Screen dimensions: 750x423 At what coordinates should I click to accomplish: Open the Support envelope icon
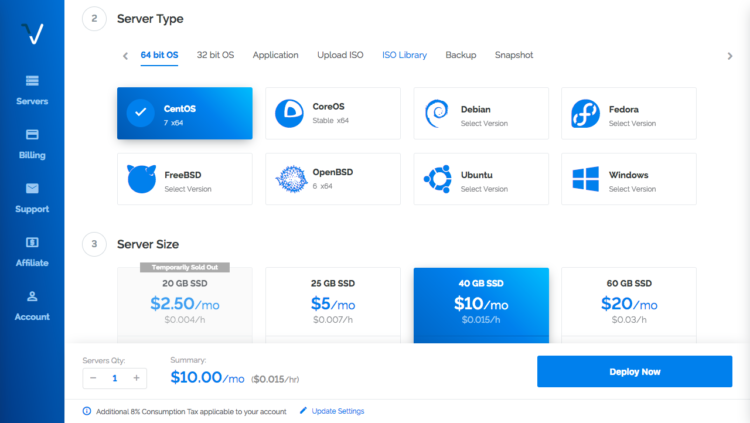tap(32, 188)
